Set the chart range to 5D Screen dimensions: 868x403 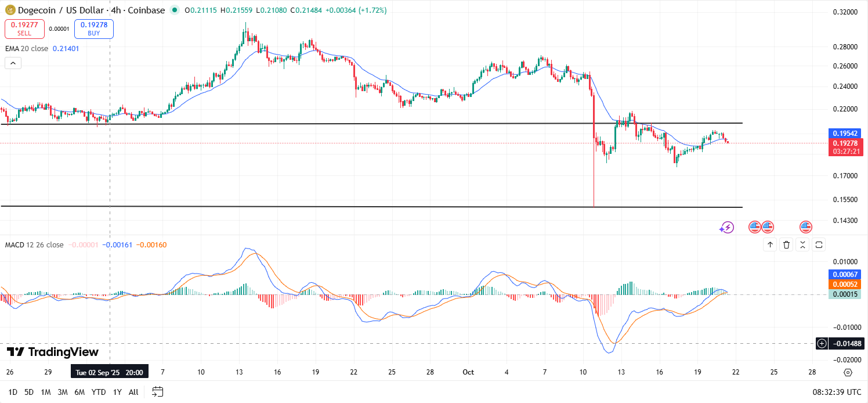pyautogui.click(x=29, y=392)
